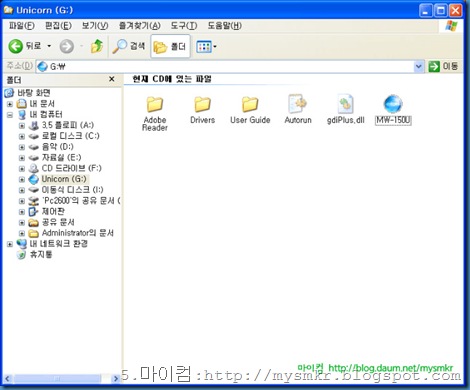The width and height of the screenshot is (470, 390).
Task: Select the MW-150U application icon
Action: coord(393,110)
